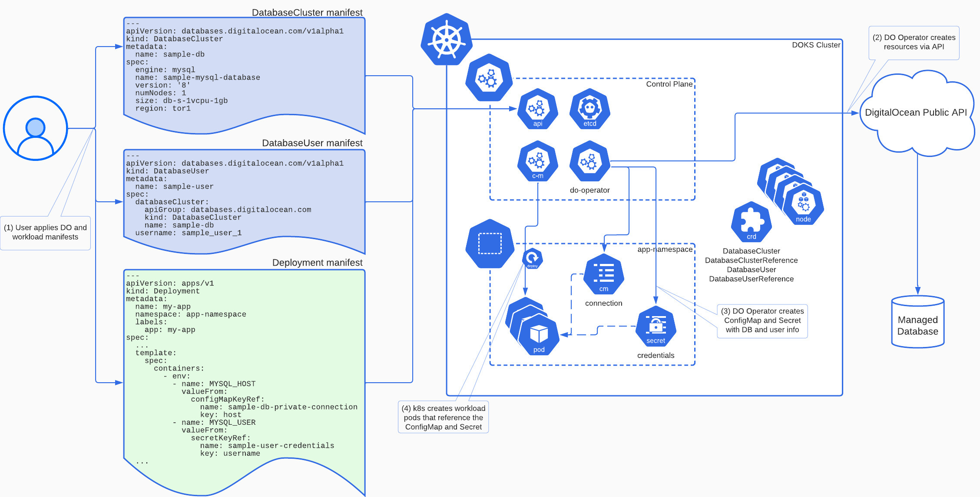Click the Control Plane label

point(669,84)
